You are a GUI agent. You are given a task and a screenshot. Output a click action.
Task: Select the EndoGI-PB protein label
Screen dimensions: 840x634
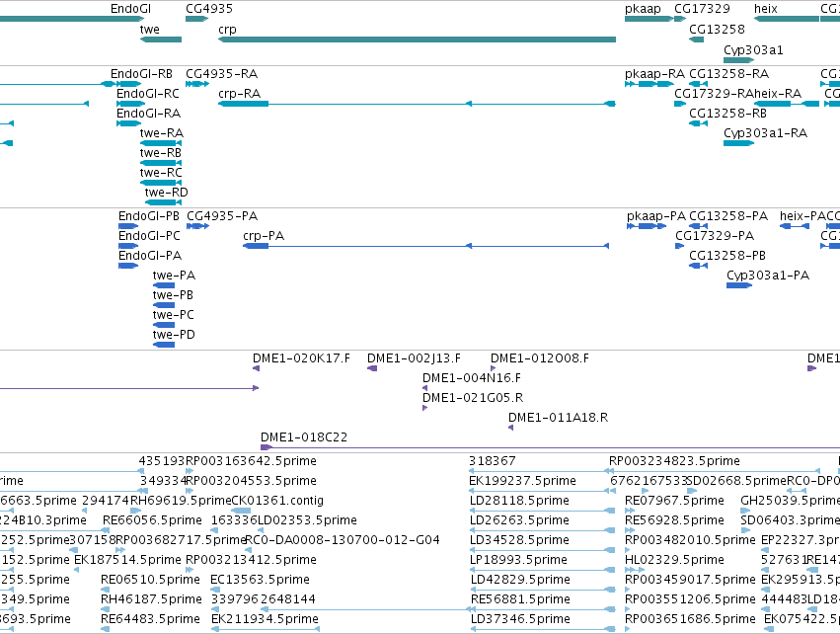[149, 216]
